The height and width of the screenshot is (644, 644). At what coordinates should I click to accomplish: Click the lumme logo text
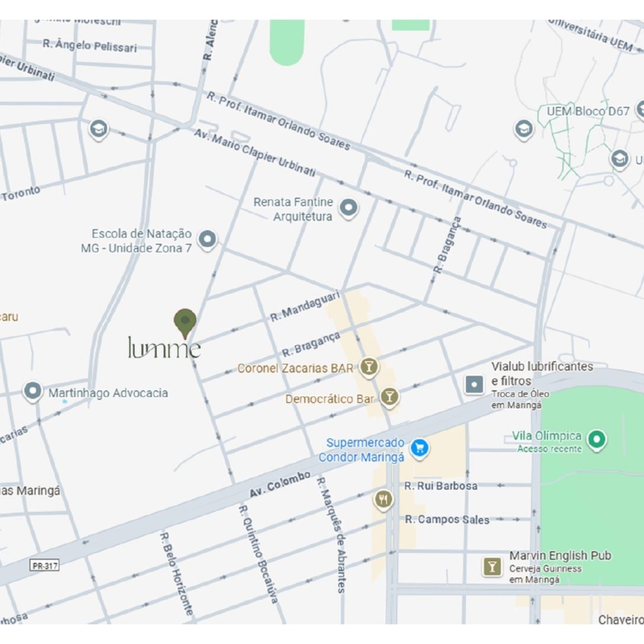point(164,348)
